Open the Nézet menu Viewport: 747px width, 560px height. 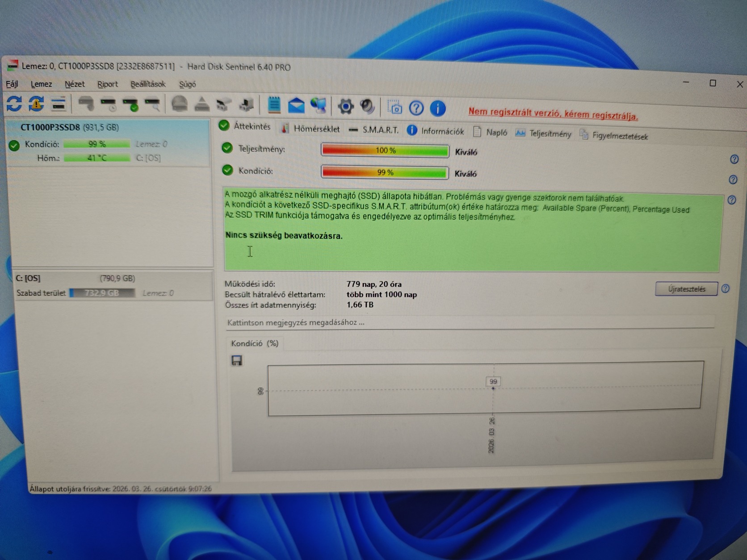click(75, 84)
